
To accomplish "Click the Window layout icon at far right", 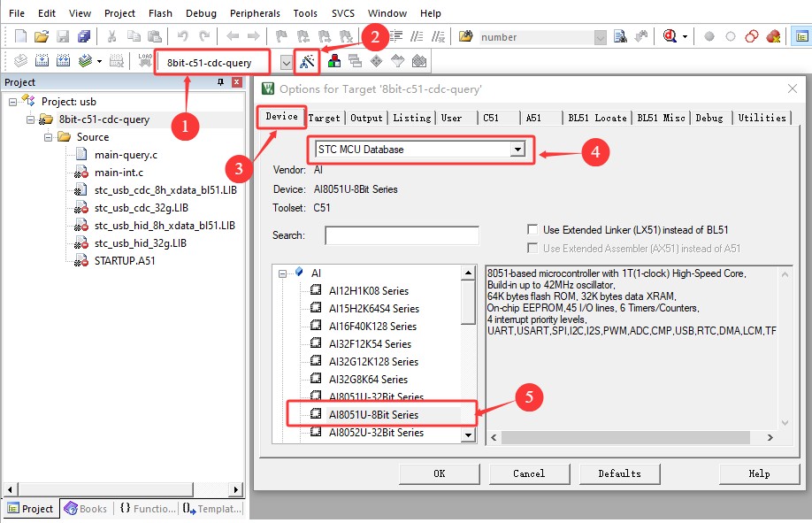I will 801,36.
